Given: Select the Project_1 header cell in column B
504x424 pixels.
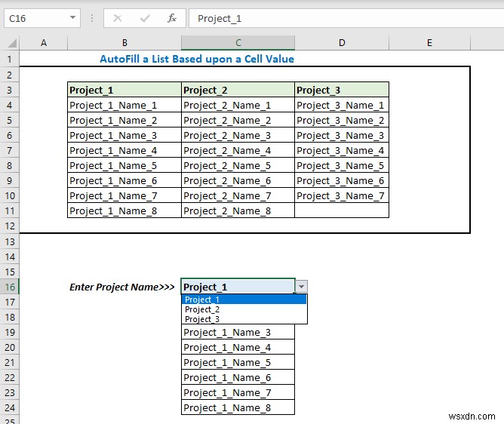Looking at the screenshot, I should pyautogui.click(x=124, y=90).
